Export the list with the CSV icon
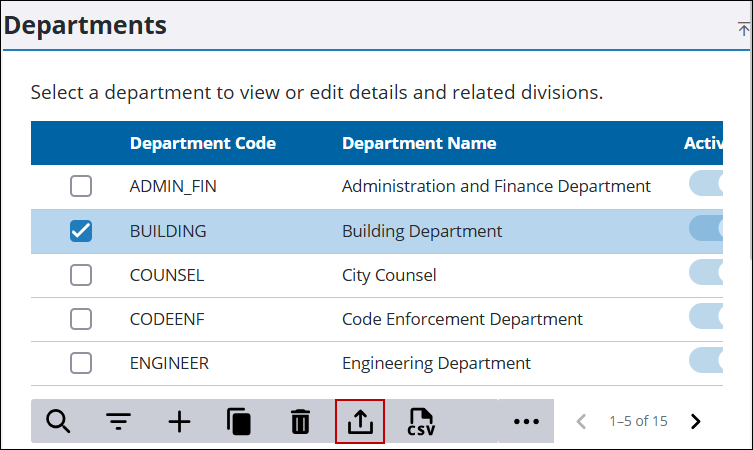 tap(421, 422)
